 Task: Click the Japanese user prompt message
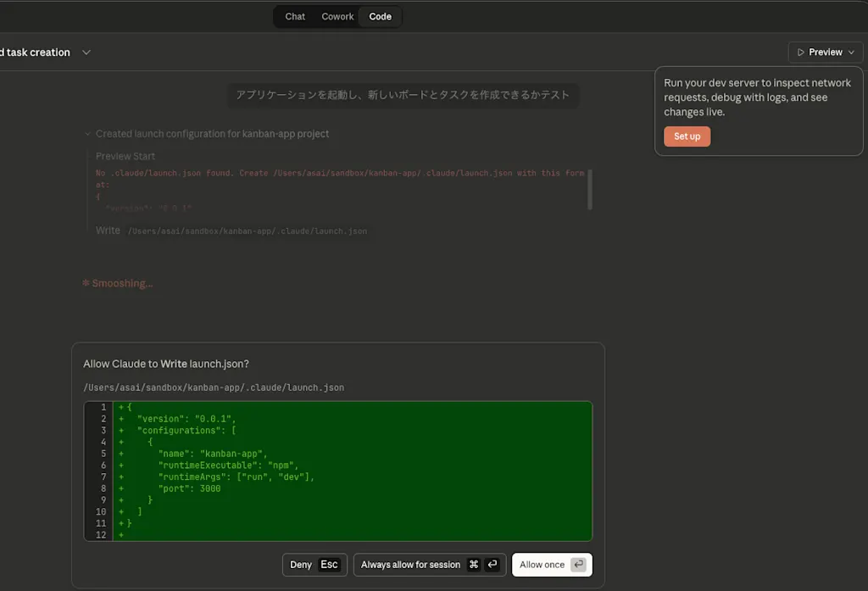[403, 95]
